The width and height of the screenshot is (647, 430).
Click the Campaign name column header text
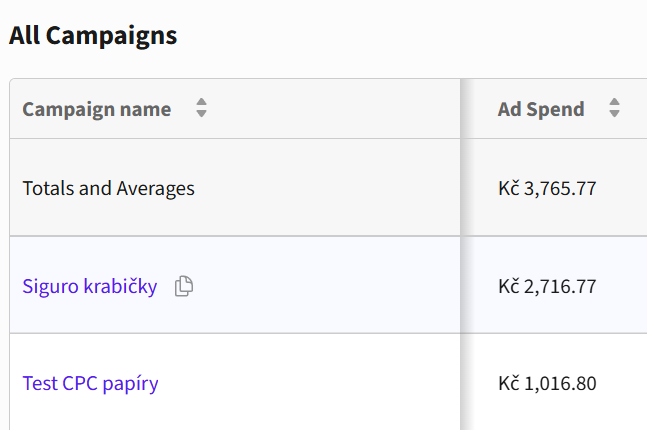pyautogui.click(x=97, y=109)
